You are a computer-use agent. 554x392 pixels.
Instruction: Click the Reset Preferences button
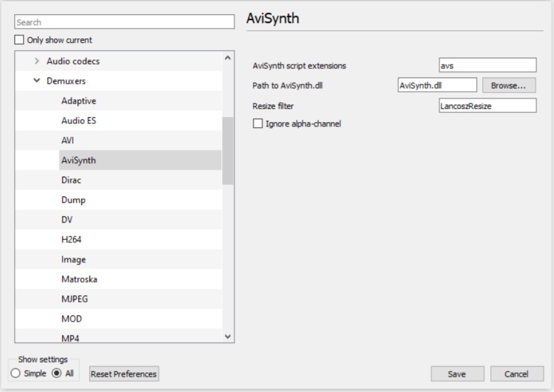click(124, 373)
